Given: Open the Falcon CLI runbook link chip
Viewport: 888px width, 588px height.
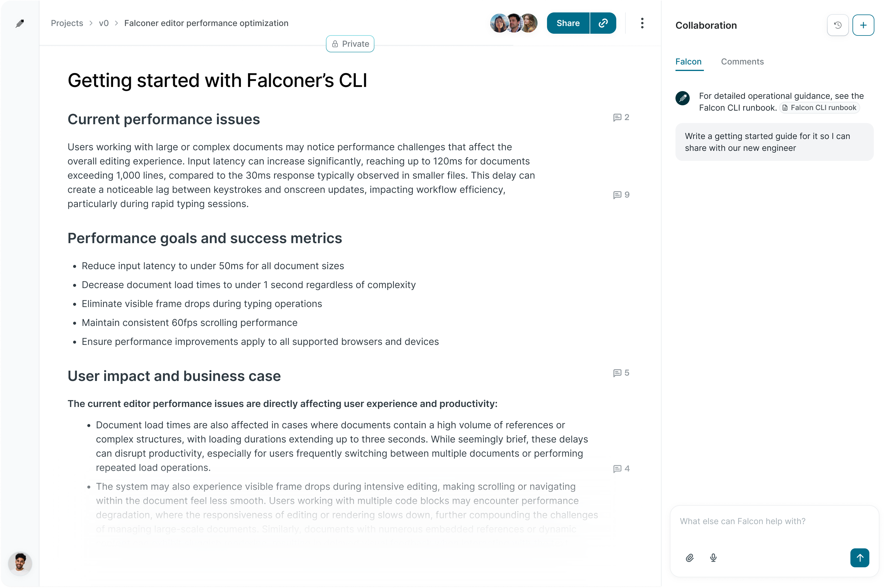Looking at the screenshot, I should [x=819, y=108].
